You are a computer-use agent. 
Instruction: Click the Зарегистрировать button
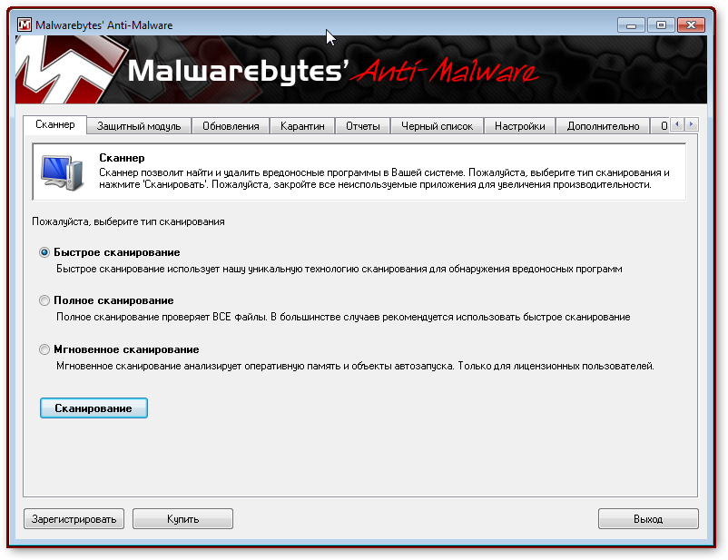(x=74, y=518)
